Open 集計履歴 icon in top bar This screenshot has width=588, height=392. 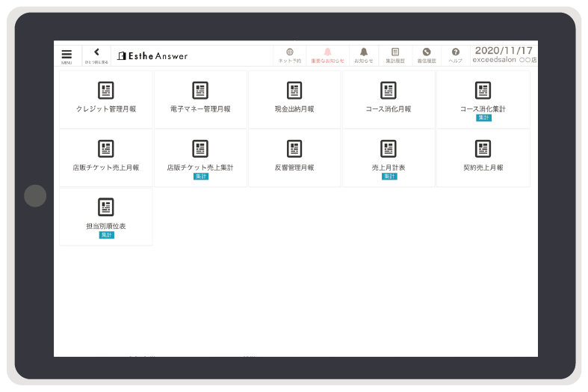(x=395, y=55)
